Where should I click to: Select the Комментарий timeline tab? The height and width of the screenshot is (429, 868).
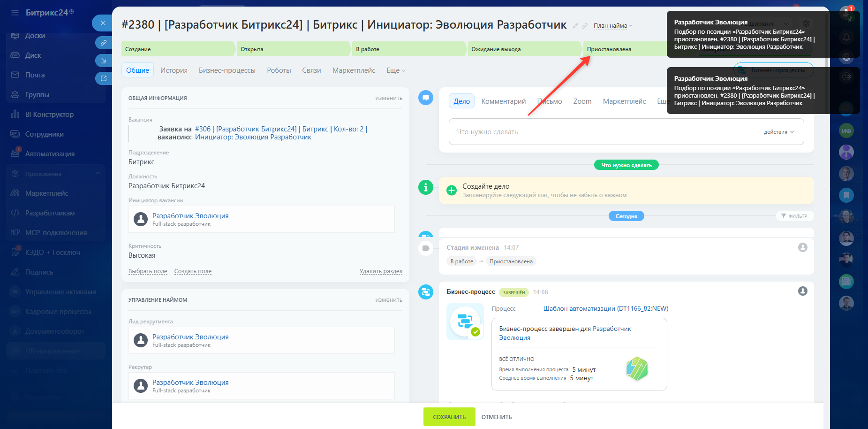tap(503, 101)
